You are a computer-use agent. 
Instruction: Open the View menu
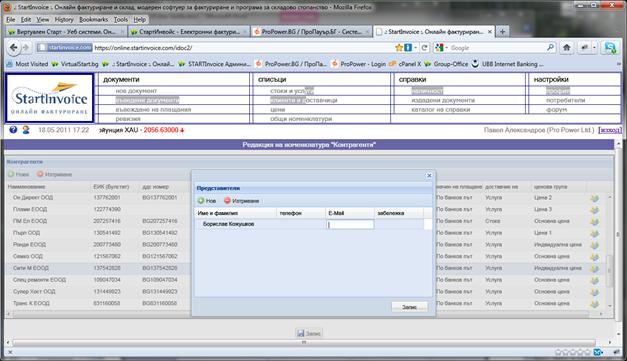42,19
